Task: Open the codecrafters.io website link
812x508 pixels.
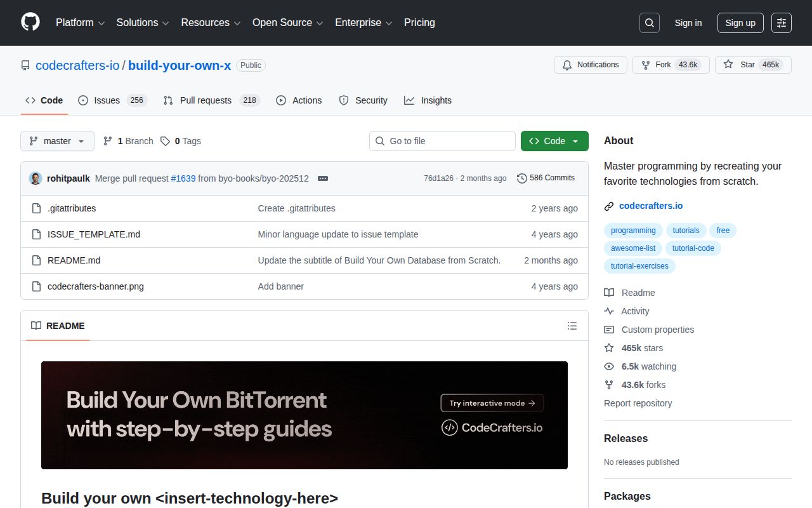Action: point(650,206)
